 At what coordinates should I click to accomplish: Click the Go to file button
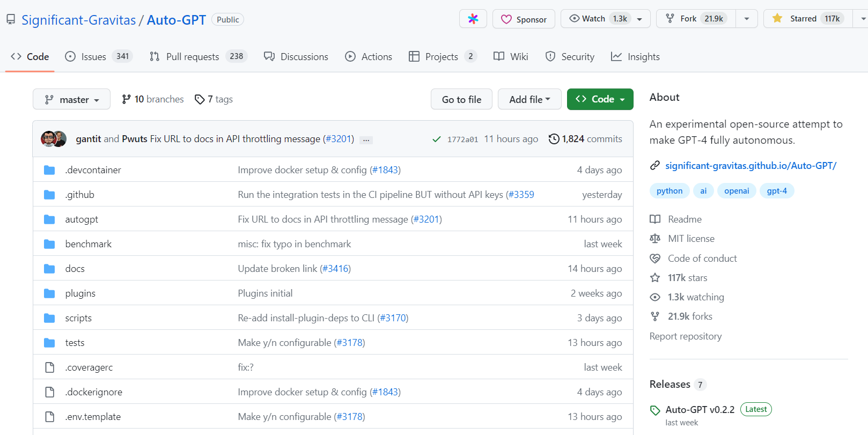pyautogui.click(x=461, y=99)
